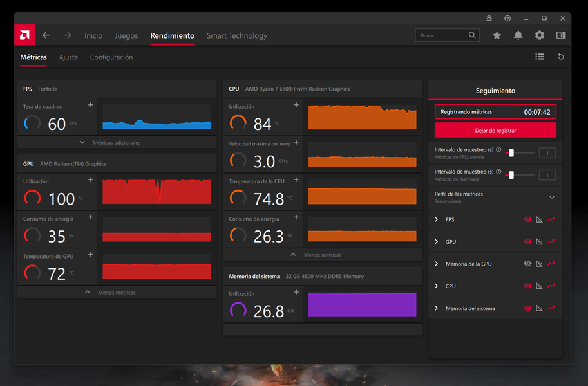
Task: Click the Buscar search field
Action: pyautogui.click(x=443, y=35)
